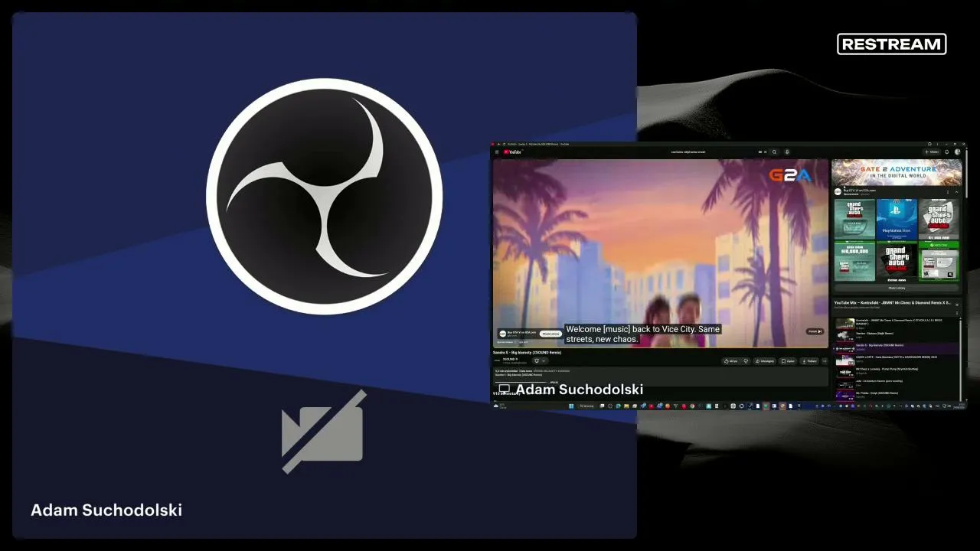Viewport: 980px width, 551px height.
Task: Clear the YouTube search box text
Action: 765,152
